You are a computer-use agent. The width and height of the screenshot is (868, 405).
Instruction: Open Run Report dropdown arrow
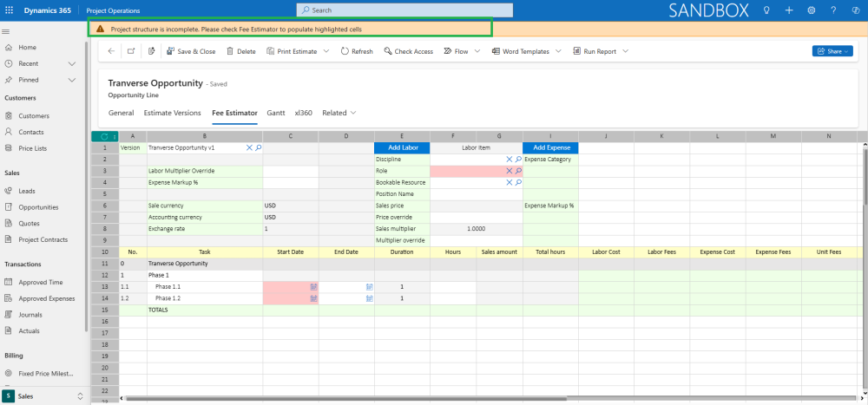[625, 51]
